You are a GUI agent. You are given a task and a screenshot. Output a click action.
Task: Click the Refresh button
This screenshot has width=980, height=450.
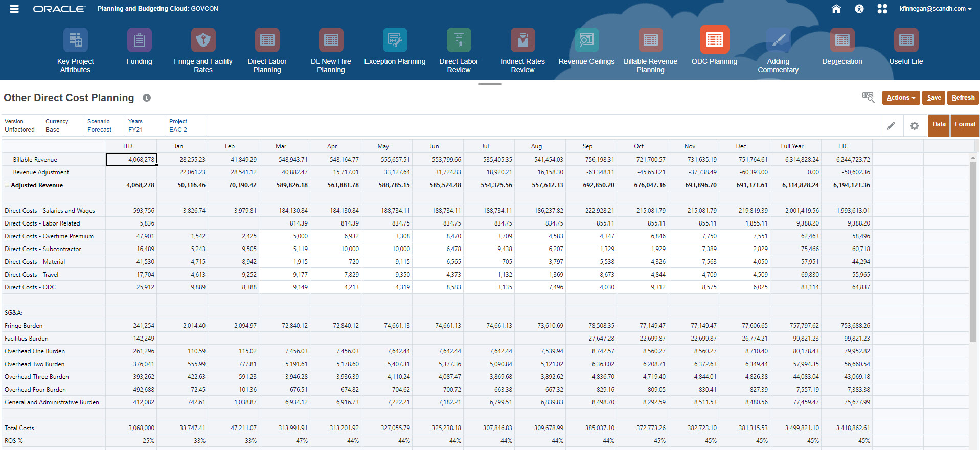point(963,98)
